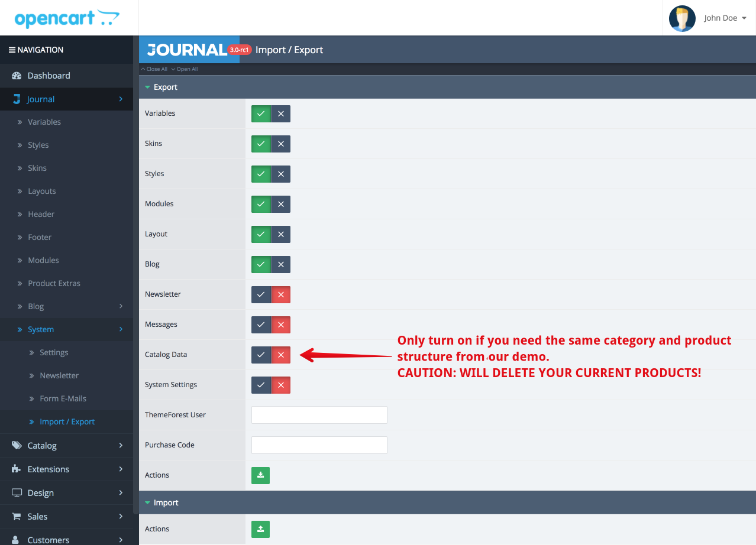The image size is (756, 545).
Task: Enable Newsletter export with check button
Action: click(261, 294)
